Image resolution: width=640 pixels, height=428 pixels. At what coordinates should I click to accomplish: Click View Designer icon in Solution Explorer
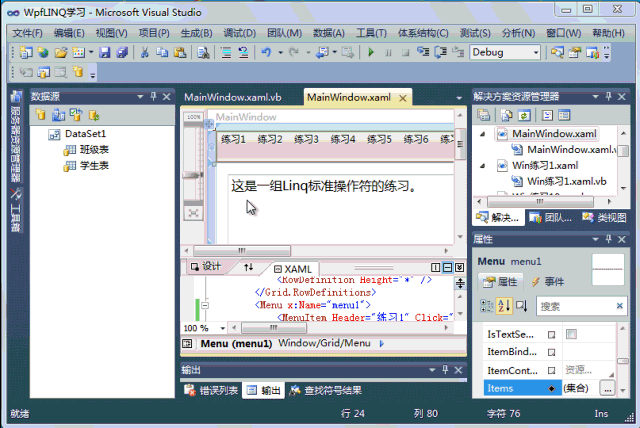[x=564, y=115]
